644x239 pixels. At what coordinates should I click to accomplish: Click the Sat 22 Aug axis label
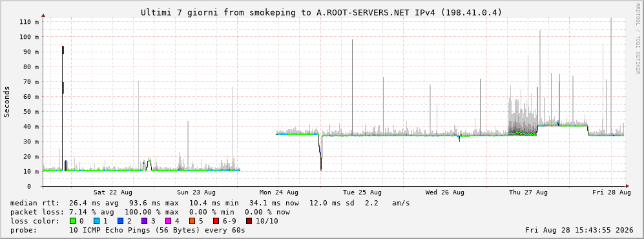pos(113,192)
